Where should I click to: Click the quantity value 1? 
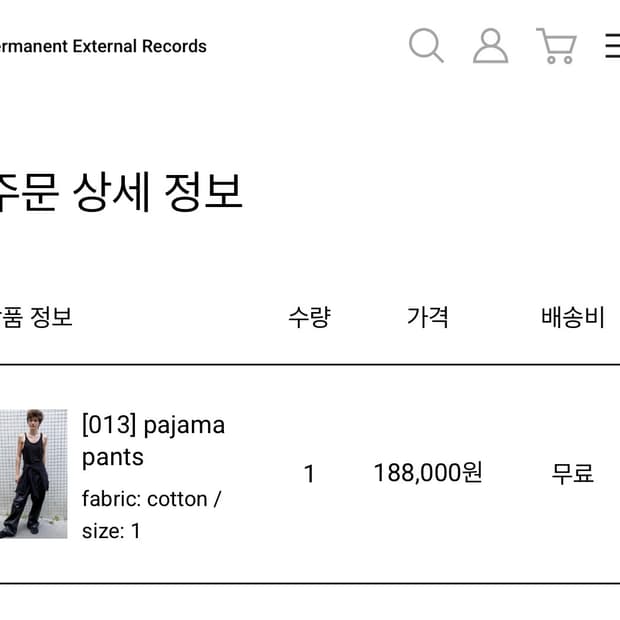309,474
